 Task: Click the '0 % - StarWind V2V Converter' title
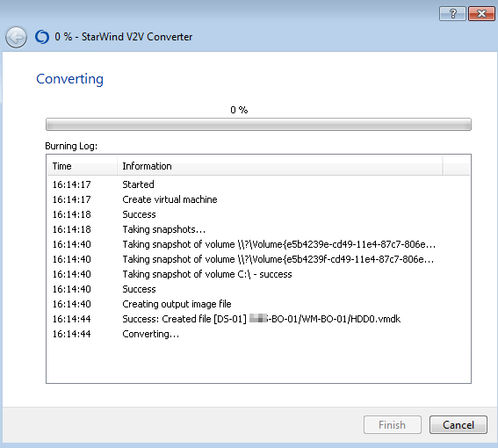pyautogui.click(x=124, y=37)
